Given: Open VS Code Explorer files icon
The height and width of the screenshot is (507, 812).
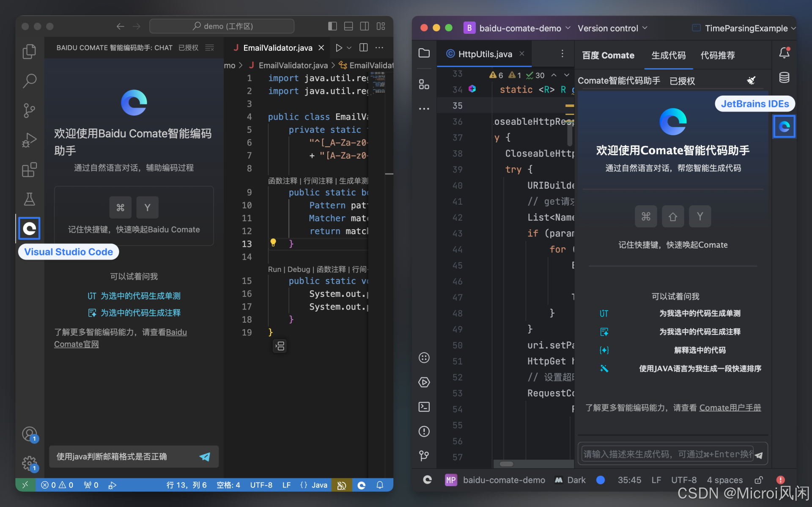Looking at the screenshot, I should tap(29, 52).
